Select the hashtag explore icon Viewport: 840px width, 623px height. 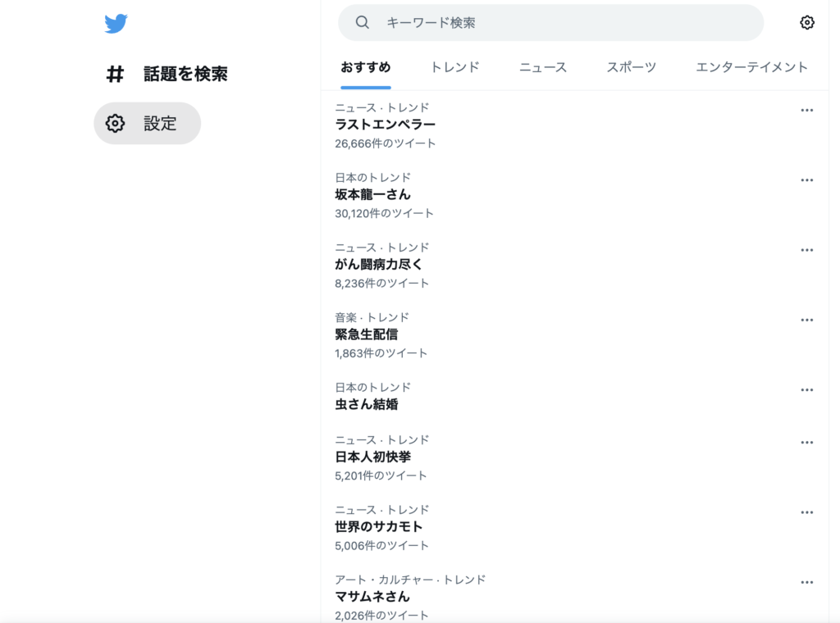tap(113, 74)
